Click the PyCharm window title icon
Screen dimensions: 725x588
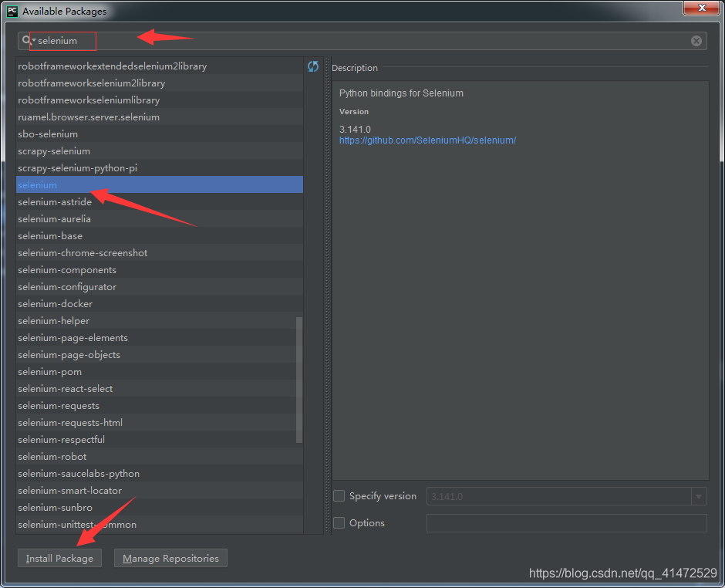12,11
